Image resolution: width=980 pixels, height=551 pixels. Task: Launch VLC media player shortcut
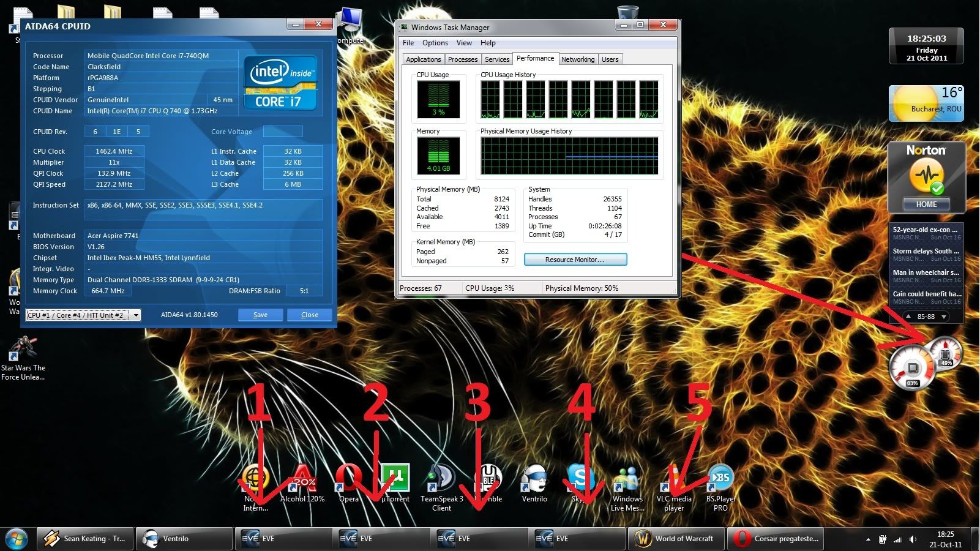[674, 487]
